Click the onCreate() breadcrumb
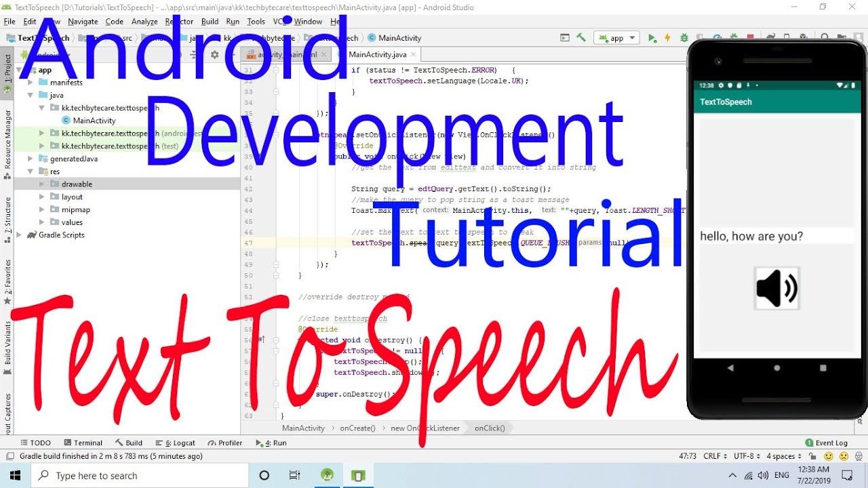The image size is (868, 488). (x=358, y=428)
